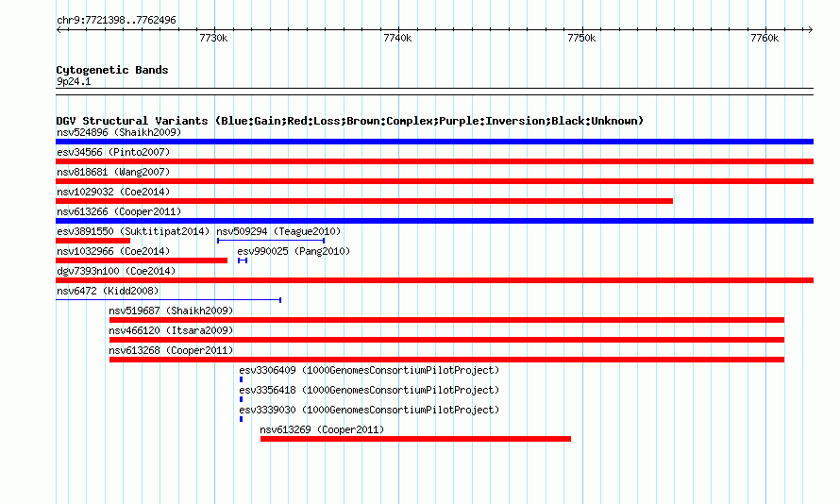Screen dimensions: 840x504
Task: Click the 9p24.1 band label
Action: pos(74,81)
